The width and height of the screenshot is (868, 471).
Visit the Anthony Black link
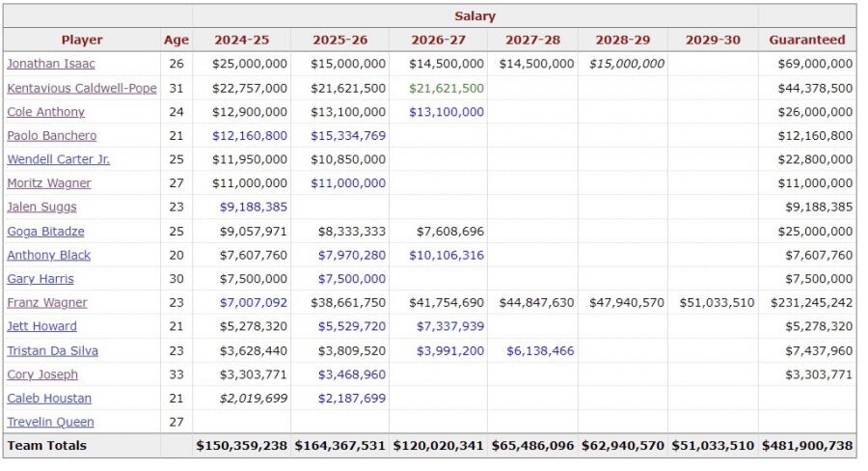(x=48, y=255)
